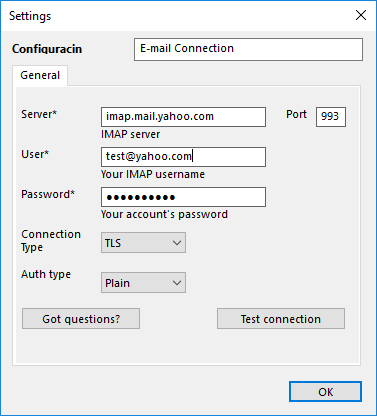
Task: Click the 'Connection Type' label
Action: coord(51,241)
